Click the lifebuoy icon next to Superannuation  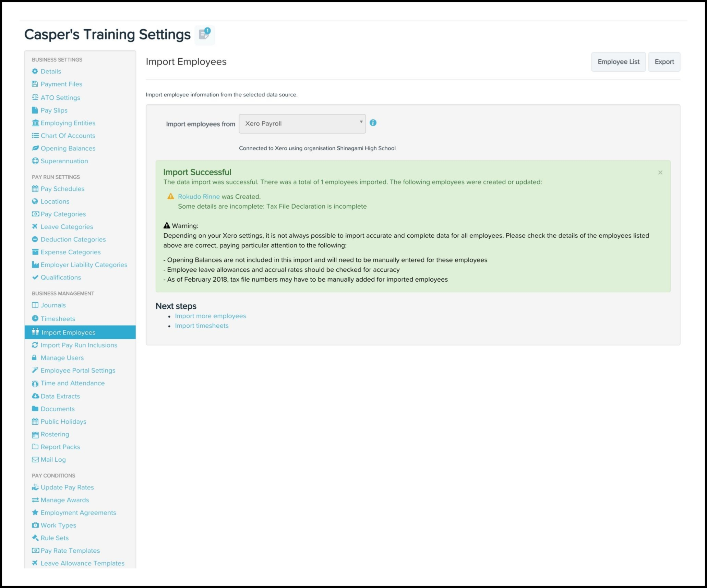pyautogui.click(x=35, y=161)
